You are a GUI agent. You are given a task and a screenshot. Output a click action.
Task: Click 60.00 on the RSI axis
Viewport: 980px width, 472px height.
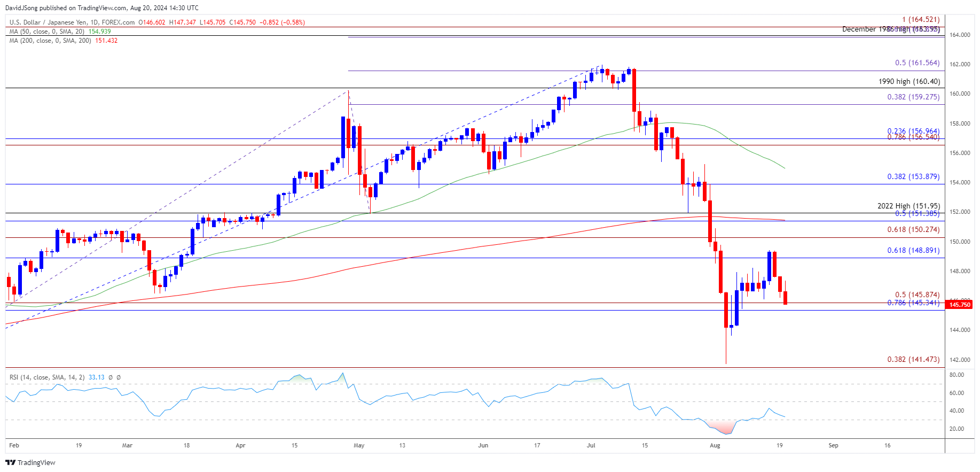(957, 393)
